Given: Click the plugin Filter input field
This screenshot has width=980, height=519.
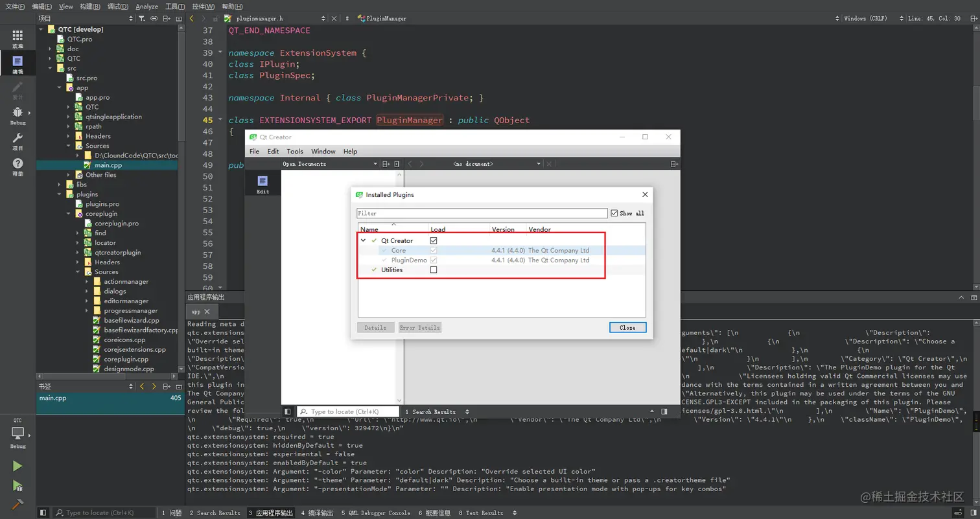Looking at the screenshot, I should point(482,213).
